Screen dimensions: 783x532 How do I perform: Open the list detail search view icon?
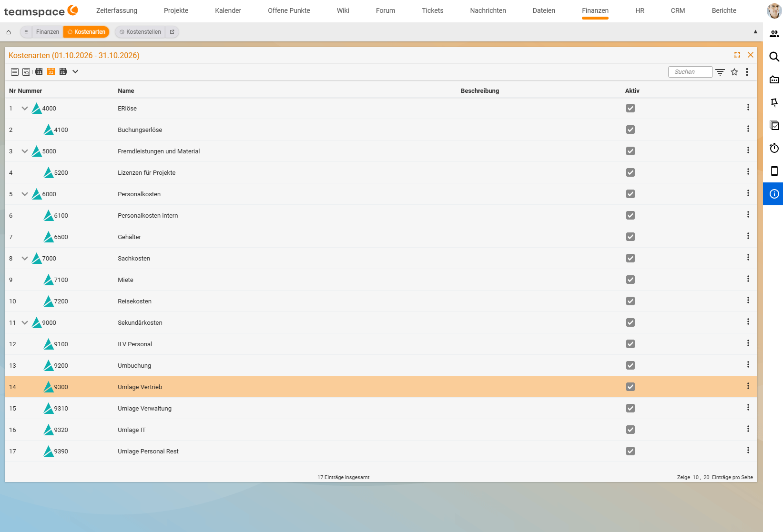click(x=27, y=72)
